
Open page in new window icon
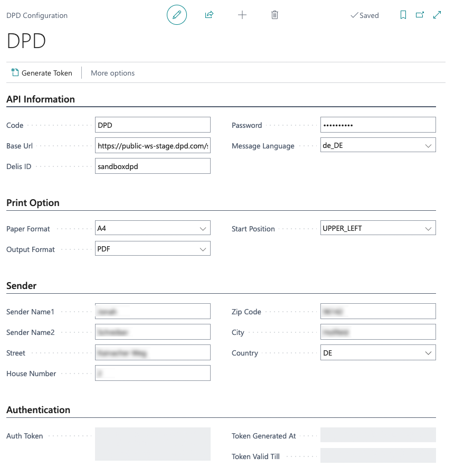[420, 15]
